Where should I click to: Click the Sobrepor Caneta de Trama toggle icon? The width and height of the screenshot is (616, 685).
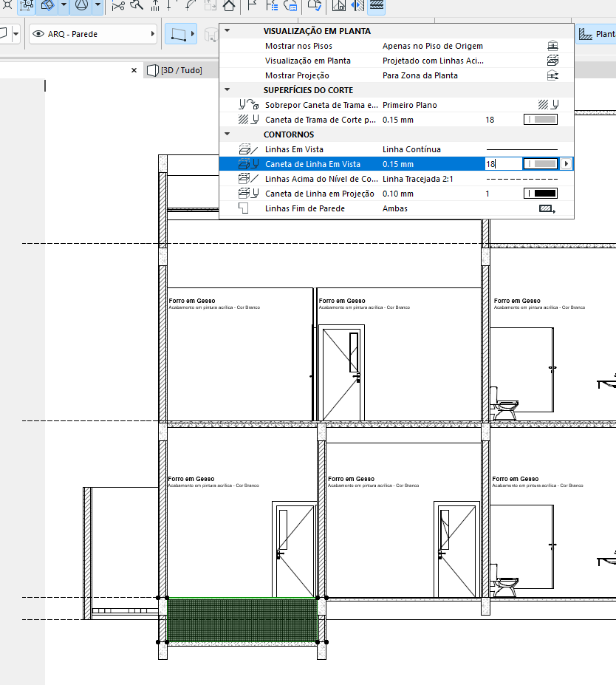coord(547,105)
